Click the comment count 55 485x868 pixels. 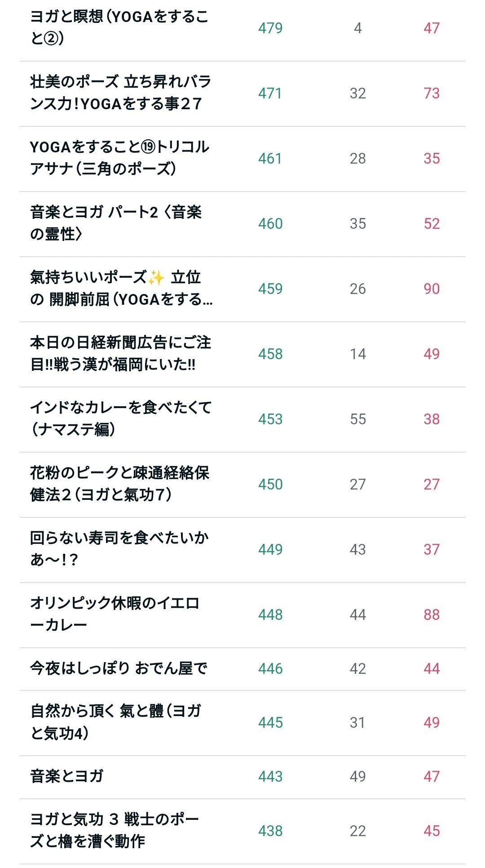(x=358, y=419)
